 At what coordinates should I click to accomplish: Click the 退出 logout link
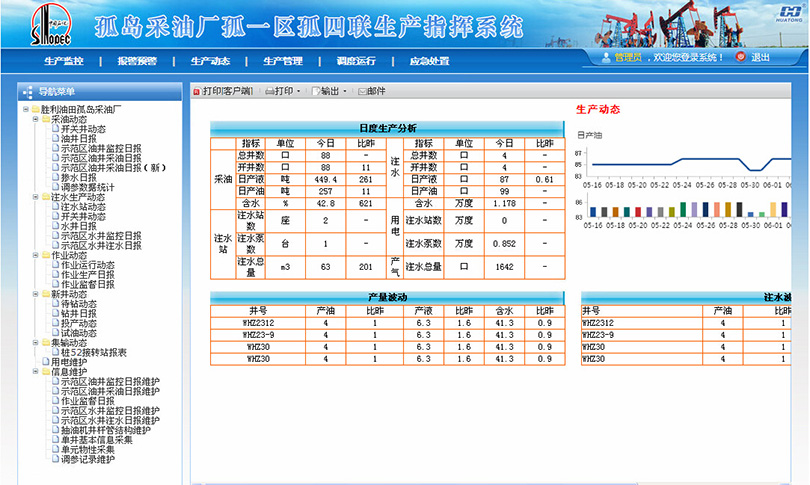pyautogui.click(x=760, y=58)
